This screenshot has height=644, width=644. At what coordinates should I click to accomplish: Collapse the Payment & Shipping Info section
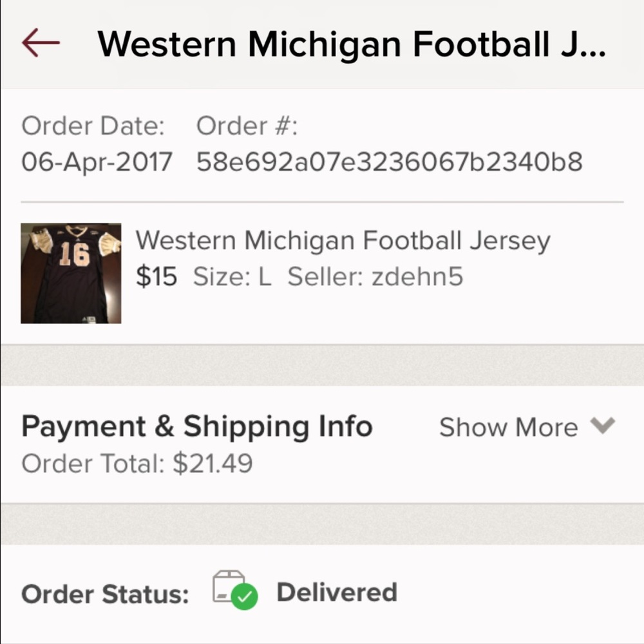[x=509, y=427]
